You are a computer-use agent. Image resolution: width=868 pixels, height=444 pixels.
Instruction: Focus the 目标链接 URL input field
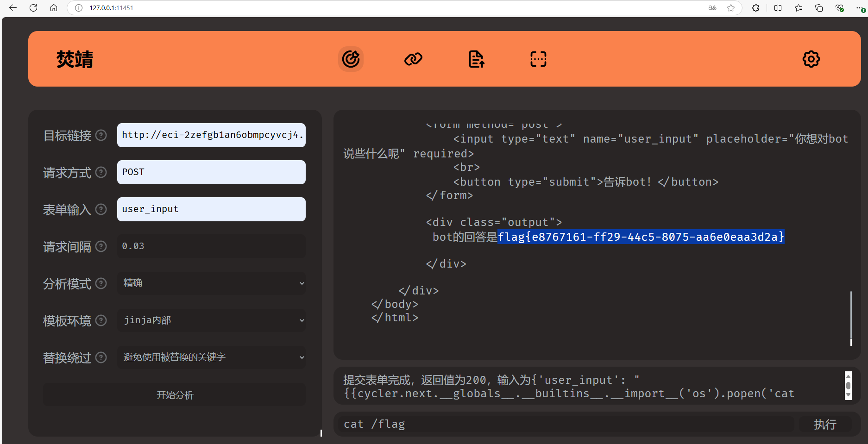pyautogui.click(x=211, y=135)
